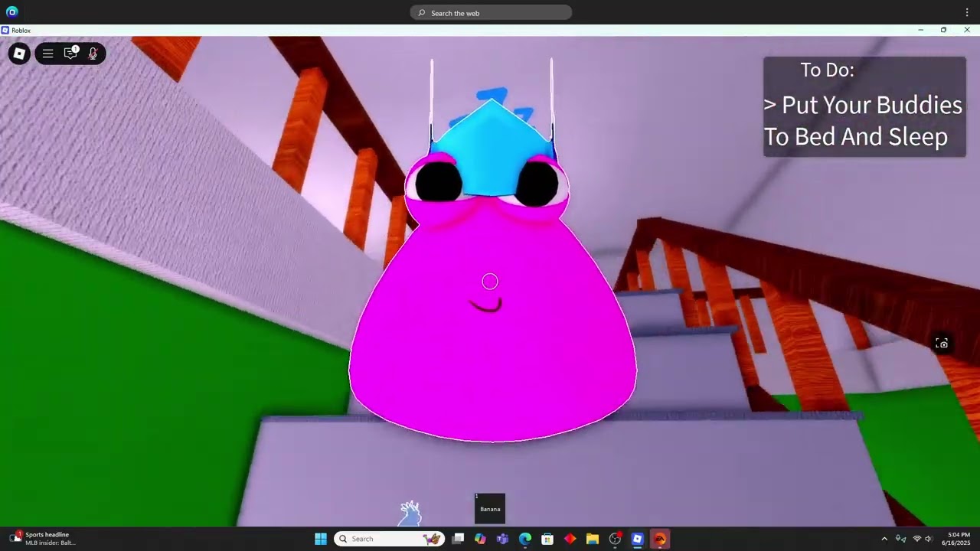Open Microsoft Store from taskbar
The height and width of the screenshot is (551, 980).
click(547, 539)
